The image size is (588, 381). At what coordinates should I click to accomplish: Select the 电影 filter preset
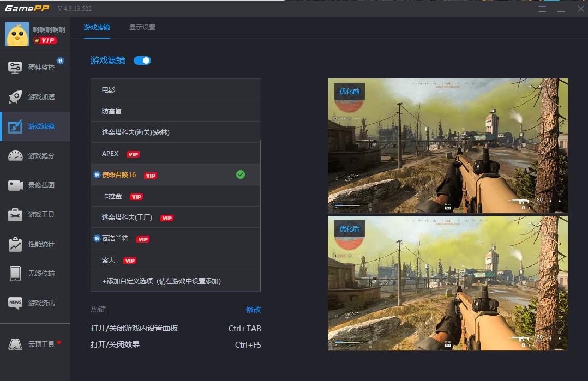point(175,89)
